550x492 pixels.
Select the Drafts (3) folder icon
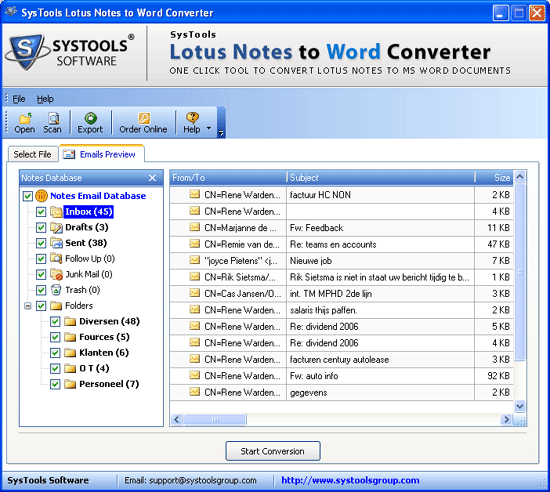pyautogui.click(x=56, y=228)
